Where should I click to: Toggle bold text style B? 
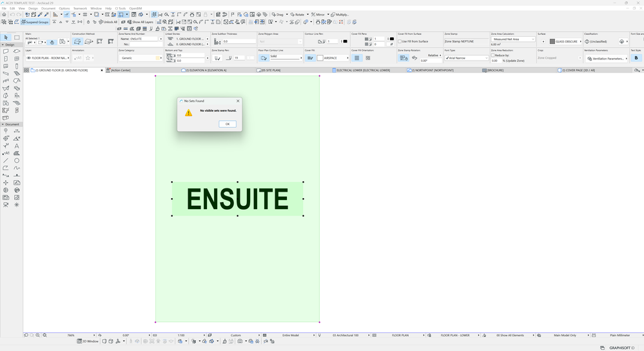coord(636,58)
